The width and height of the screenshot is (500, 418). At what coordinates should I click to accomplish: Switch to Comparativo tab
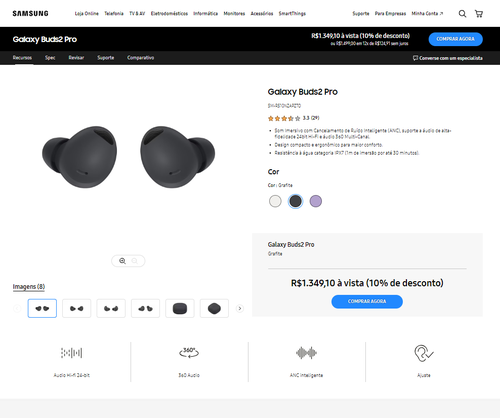tap(140, 58)
